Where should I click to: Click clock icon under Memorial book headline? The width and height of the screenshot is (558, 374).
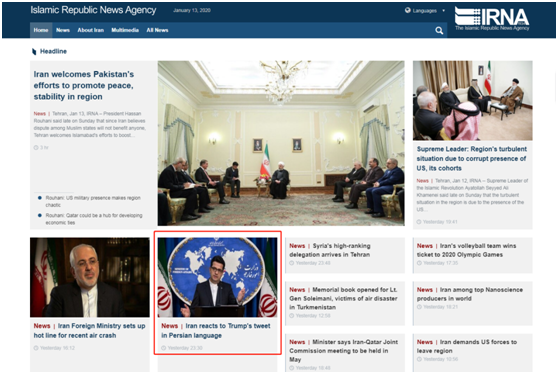point(291,316)
